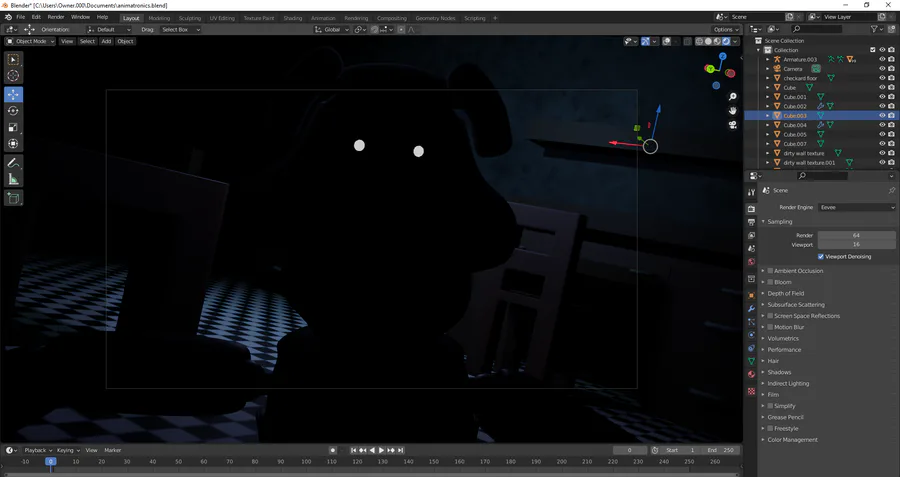
Task: Toggle camera view with the camera icon
Action: (732, 125)
